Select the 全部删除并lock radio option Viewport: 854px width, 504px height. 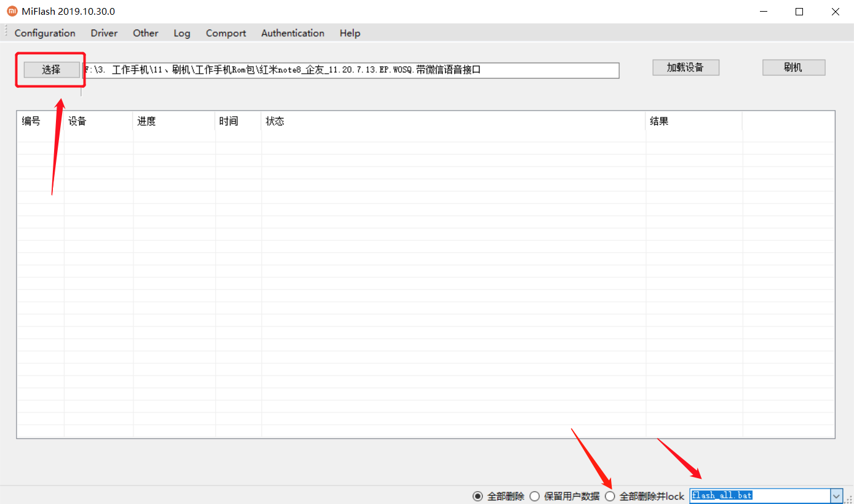point(644,496)
